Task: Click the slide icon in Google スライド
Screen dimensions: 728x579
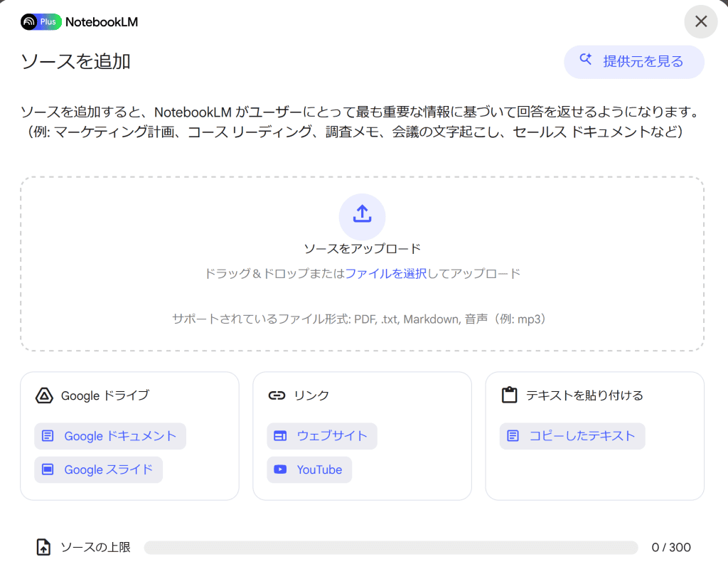Action: 48,469
